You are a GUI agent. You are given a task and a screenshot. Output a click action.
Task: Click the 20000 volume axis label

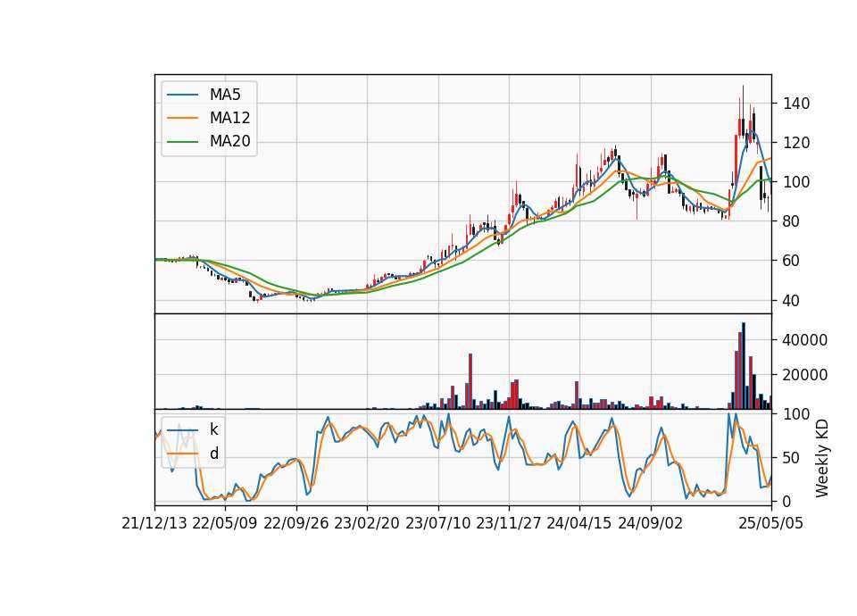tap(805, 376)
